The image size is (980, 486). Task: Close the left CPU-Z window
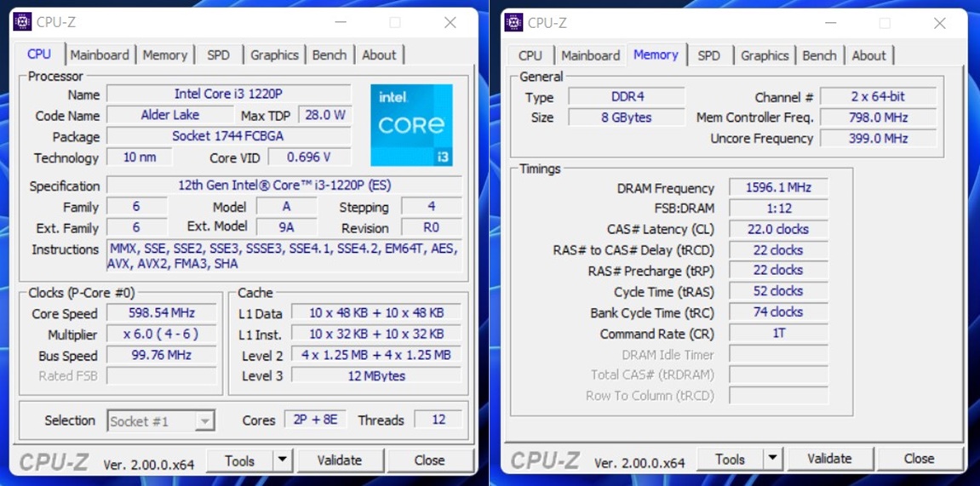(450, 22)
